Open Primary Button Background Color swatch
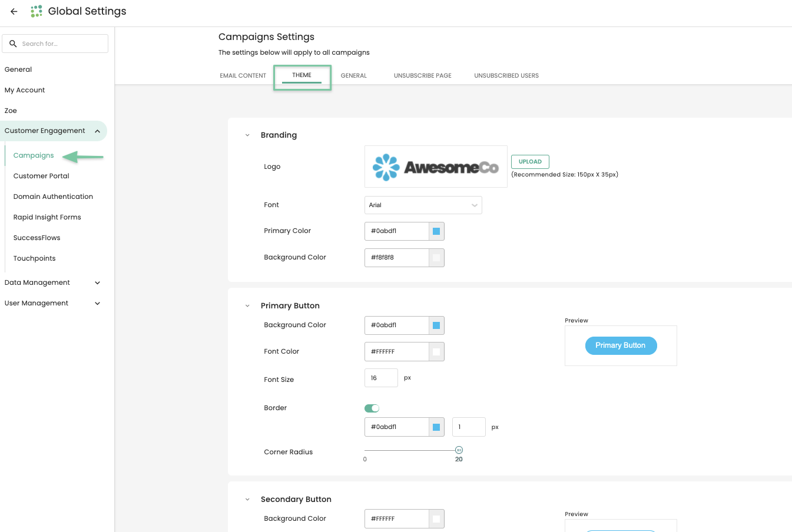This screenshot has width=792, height=532. point(436,325)
